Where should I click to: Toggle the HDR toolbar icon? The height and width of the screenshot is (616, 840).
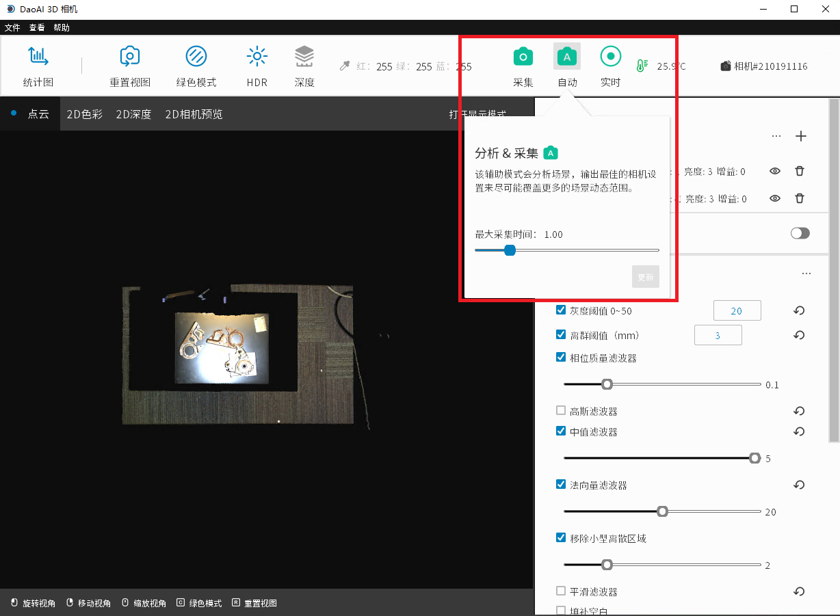tap(257, 57)
